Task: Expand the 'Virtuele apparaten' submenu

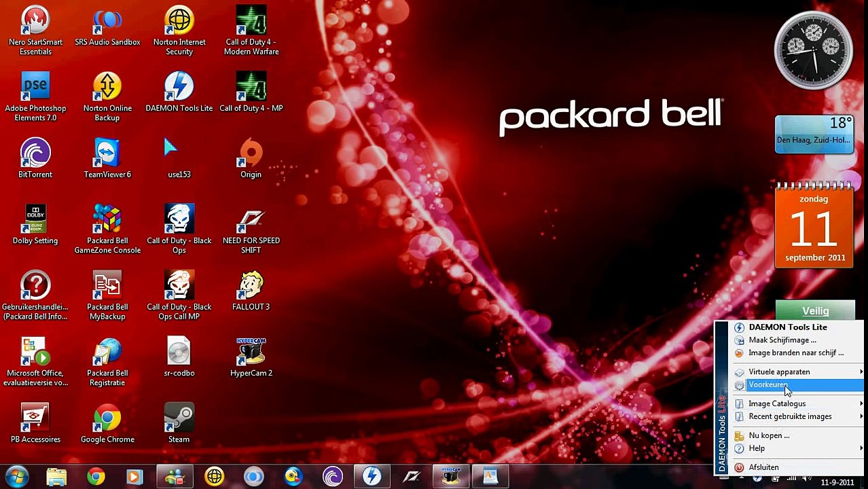Action: [797, 372]
